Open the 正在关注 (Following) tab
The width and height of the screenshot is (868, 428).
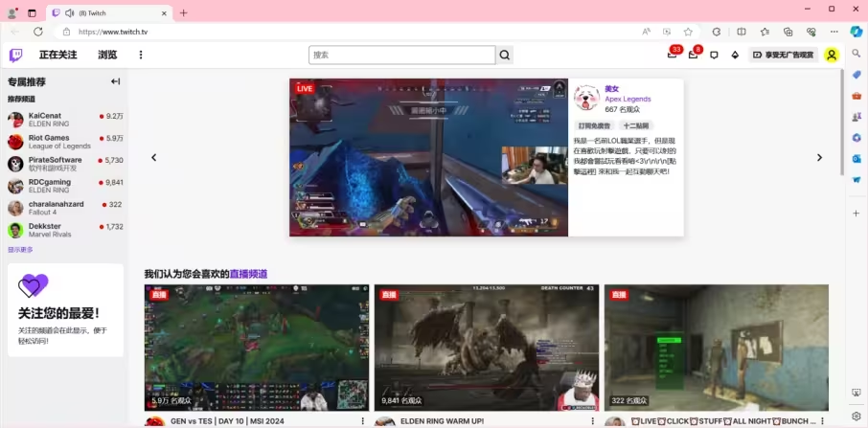pos(57,55)
